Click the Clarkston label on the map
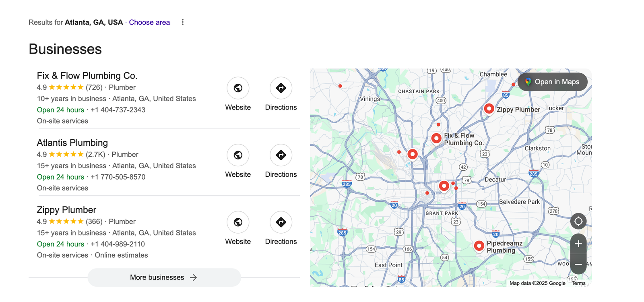This screenshot has width=644, height=302. tap(538, 148)
